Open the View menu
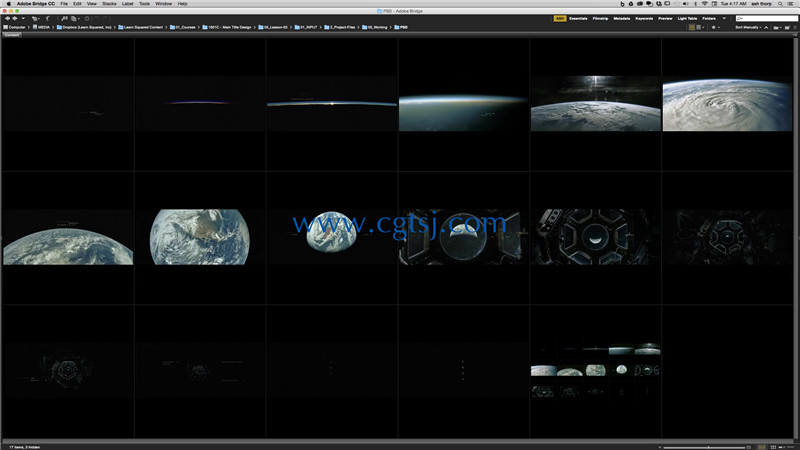Viewport: 800px width, 450px height. pyautogui.click(x=91, y=4)
